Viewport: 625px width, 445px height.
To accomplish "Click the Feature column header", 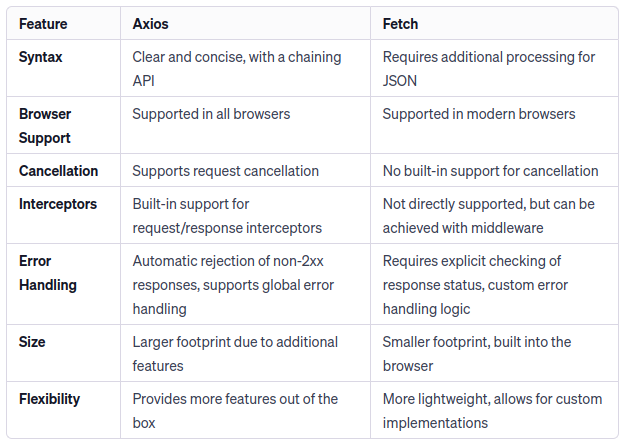I will (x=43, y=24).
